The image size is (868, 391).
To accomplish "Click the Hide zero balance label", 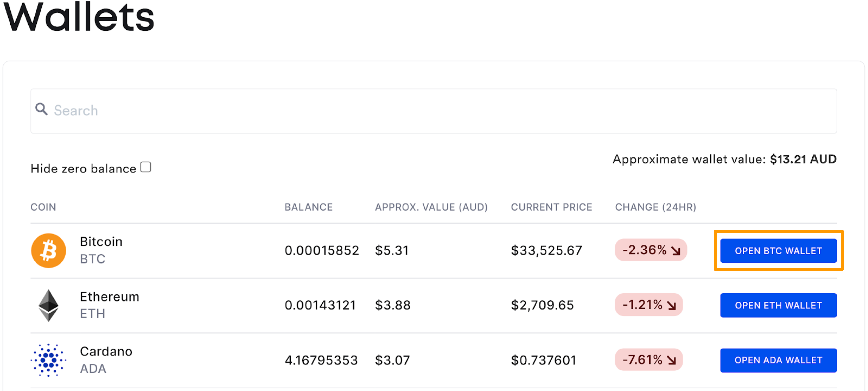I will 83,169.
